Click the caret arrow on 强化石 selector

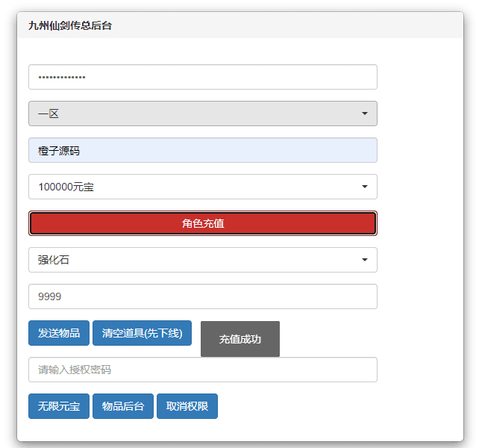pyautogui.click(x=364, y=260)
